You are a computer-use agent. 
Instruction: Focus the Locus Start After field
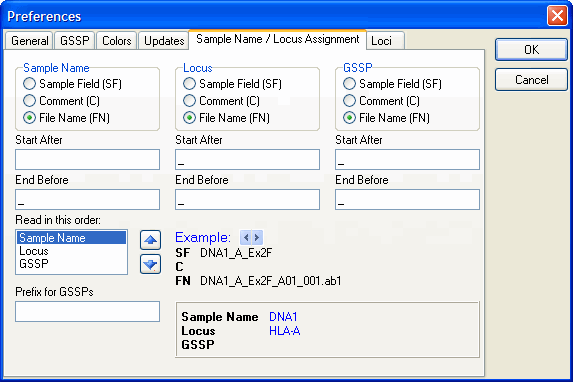coord(247,159)
